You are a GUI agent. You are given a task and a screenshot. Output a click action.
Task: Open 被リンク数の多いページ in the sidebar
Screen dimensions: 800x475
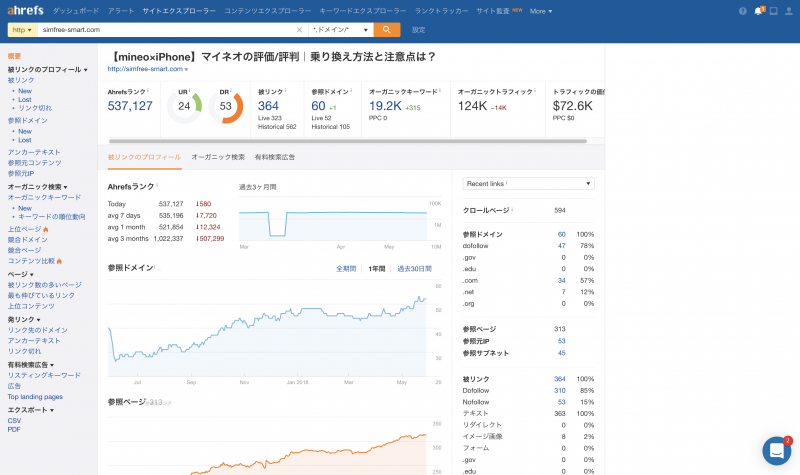pos(44,285)
